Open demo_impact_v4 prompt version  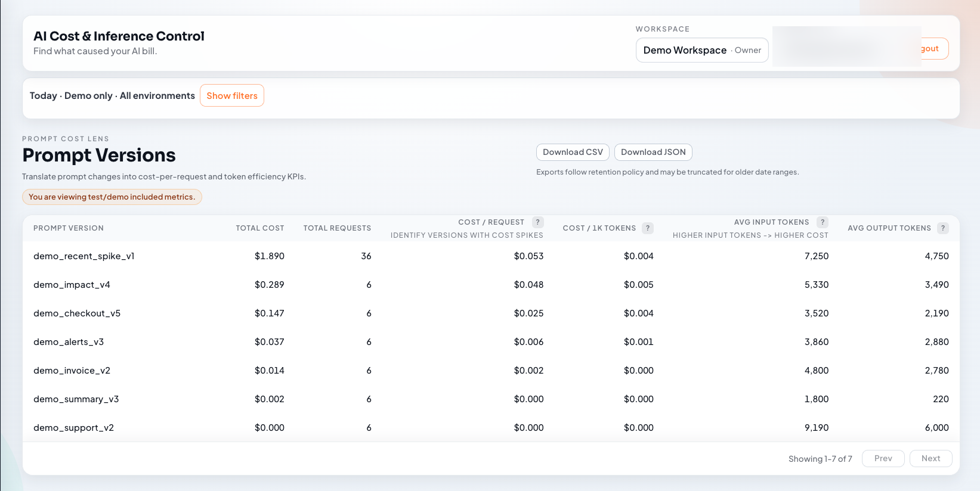72,285
